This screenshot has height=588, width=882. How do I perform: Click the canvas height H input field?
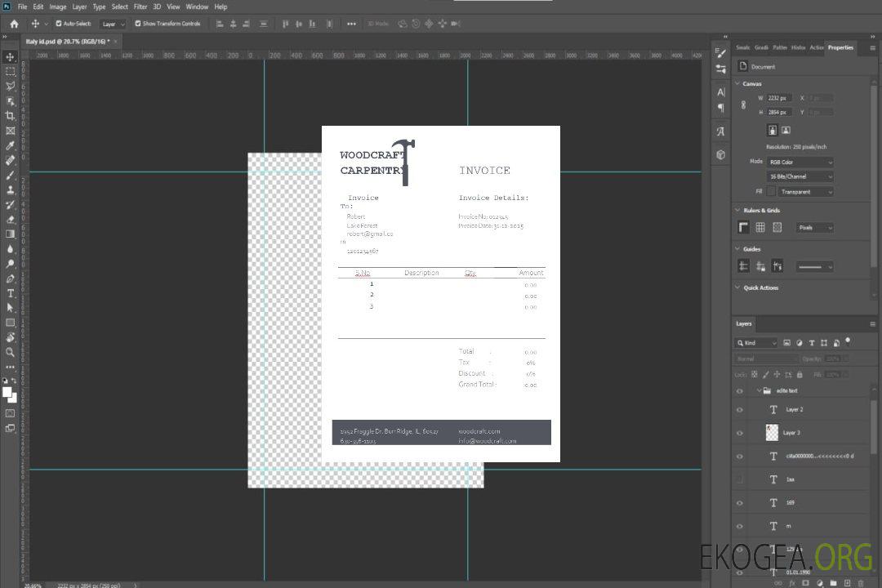pos(779,113)
